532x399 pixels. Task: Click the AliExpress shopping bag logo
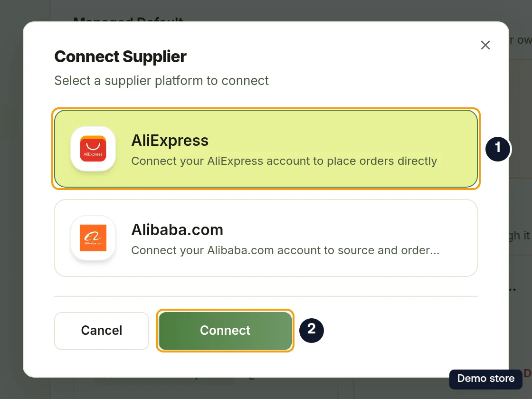coord(93,149)
